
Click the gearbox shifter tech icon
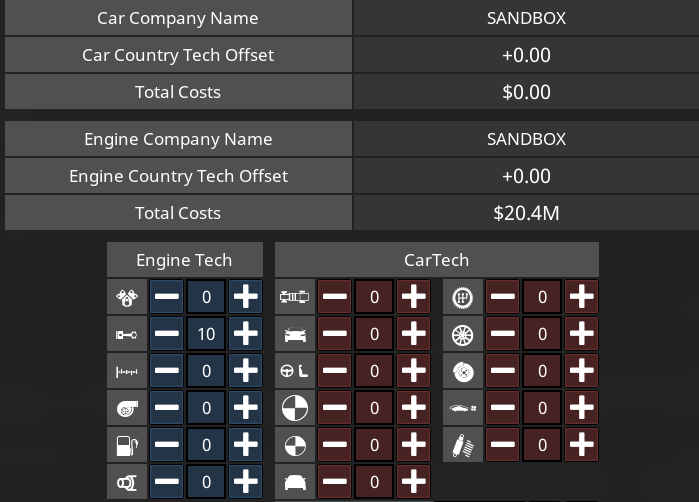[463, 297]
